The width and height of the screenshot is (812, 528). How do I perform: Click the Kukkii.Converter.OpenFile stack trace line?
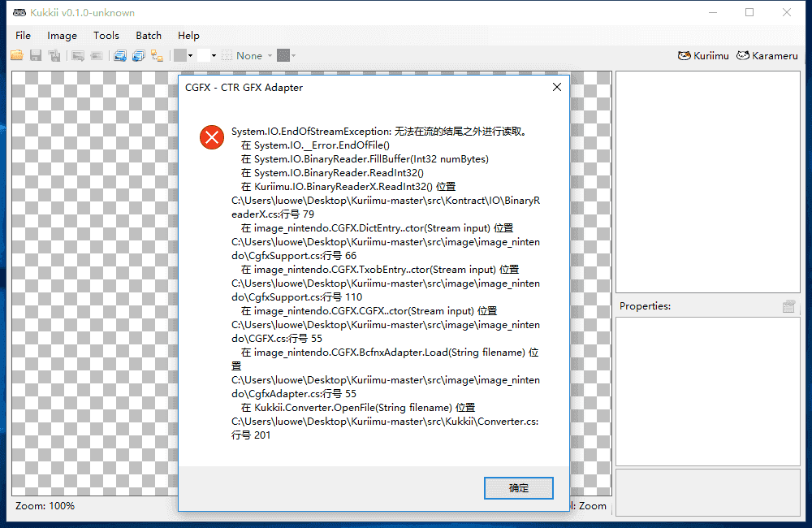pos(358,408)
